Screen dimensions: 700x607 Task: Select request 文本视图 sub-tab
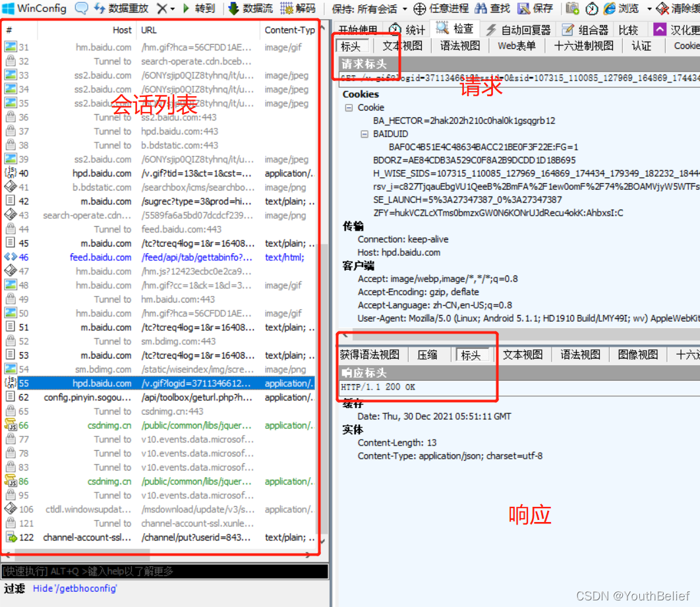pos(402,45)
